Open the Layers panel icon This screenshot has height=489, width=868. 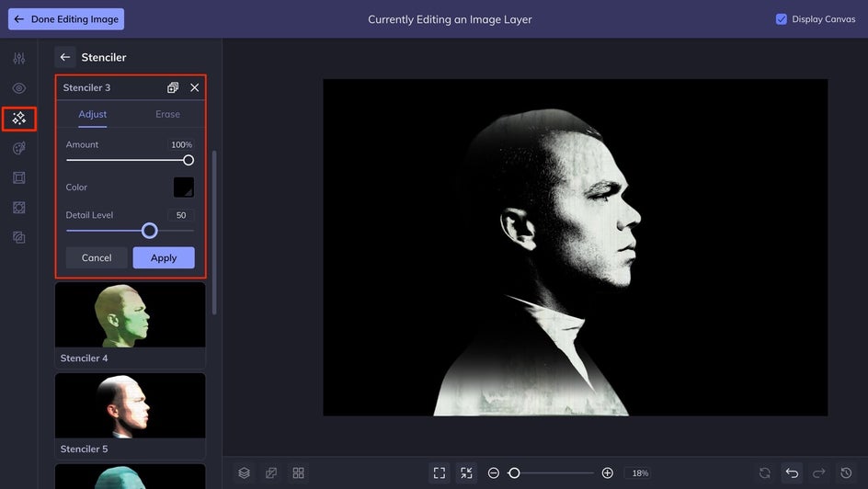click(x=245, y=473)
